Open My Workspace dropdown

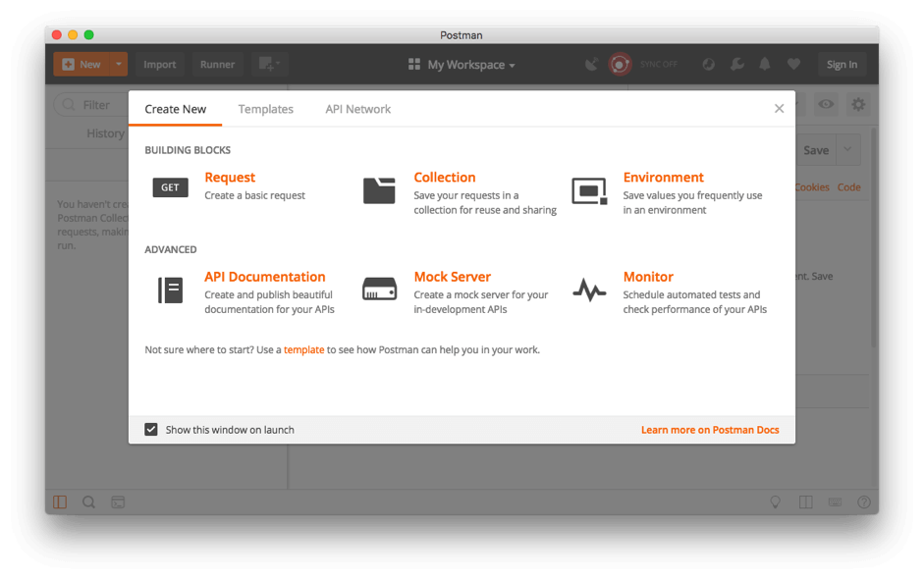(x=462, y=65)
